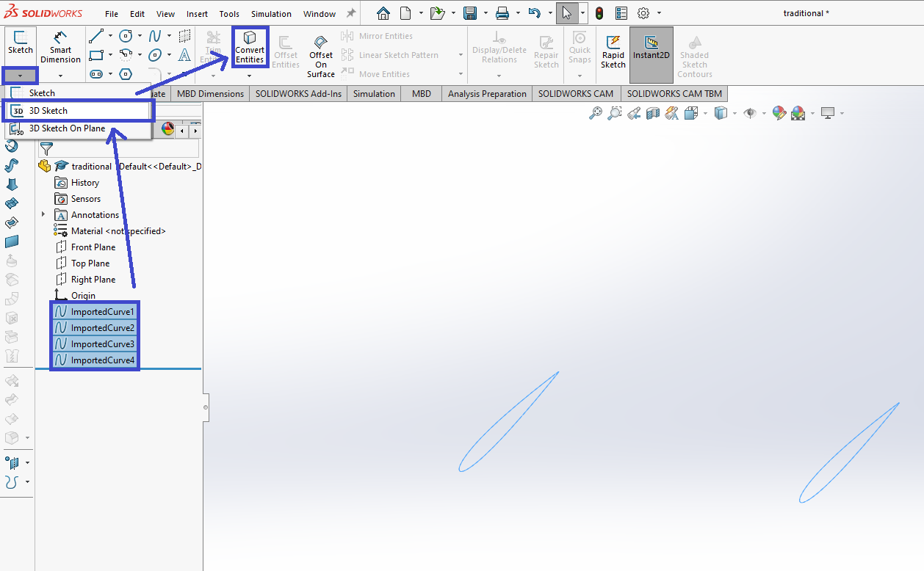This screenshot has width=924, height=571.
Task: Click the Previous View icon
Action: point(634,113)
